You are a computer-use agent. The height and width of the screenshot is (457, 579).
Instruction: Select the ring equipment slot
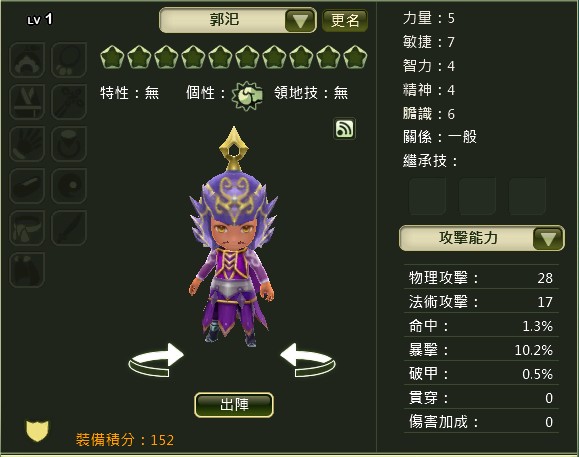[69, 144]
